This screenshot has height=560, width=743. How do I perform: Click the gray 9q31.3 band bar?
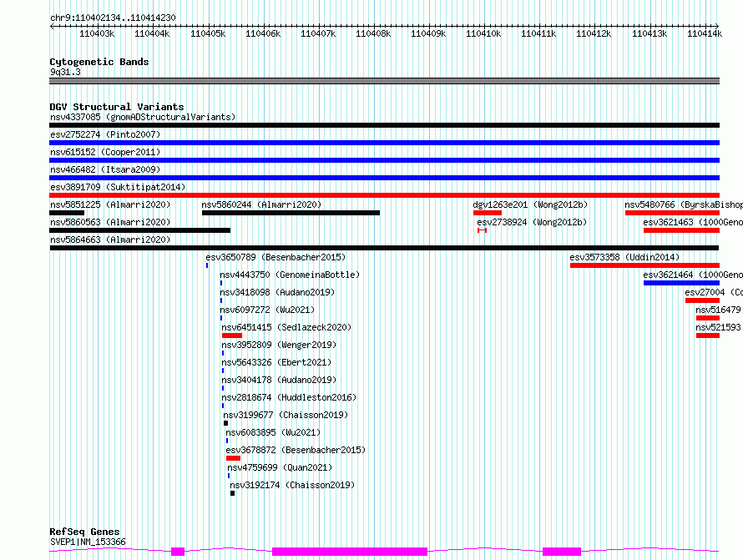click(384, 81)
